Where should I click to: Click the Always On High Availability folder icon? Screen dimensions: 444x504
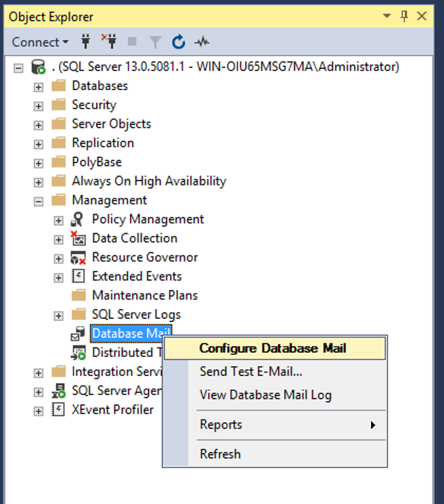point(59,181)
